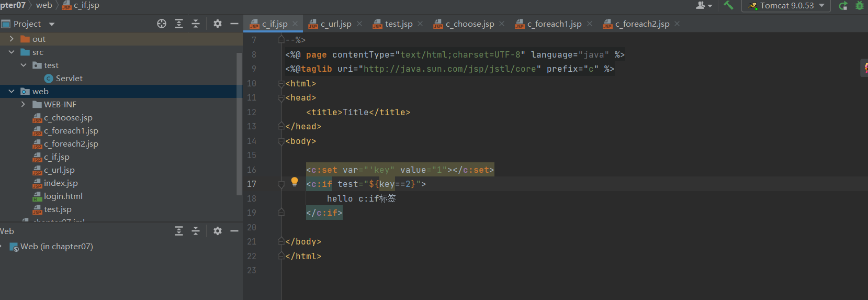The height and width of the screenshot is (300, 868).
Task: Click the c:set tag on line 16
Action: point(400,170)
